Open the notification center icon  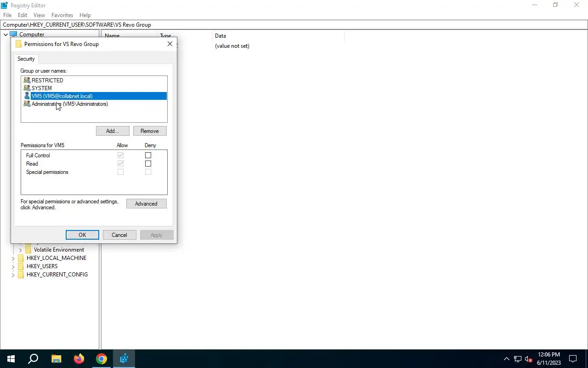click(573, 359)
